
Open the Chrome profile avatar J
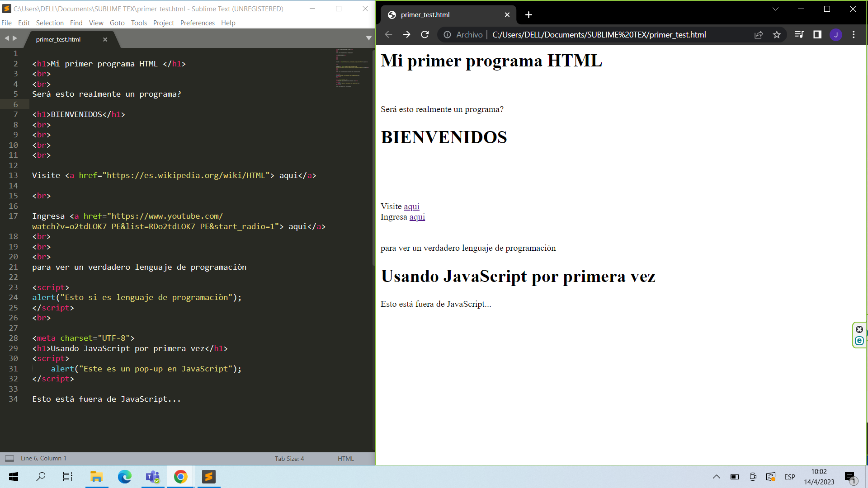(x=836, y=35)
